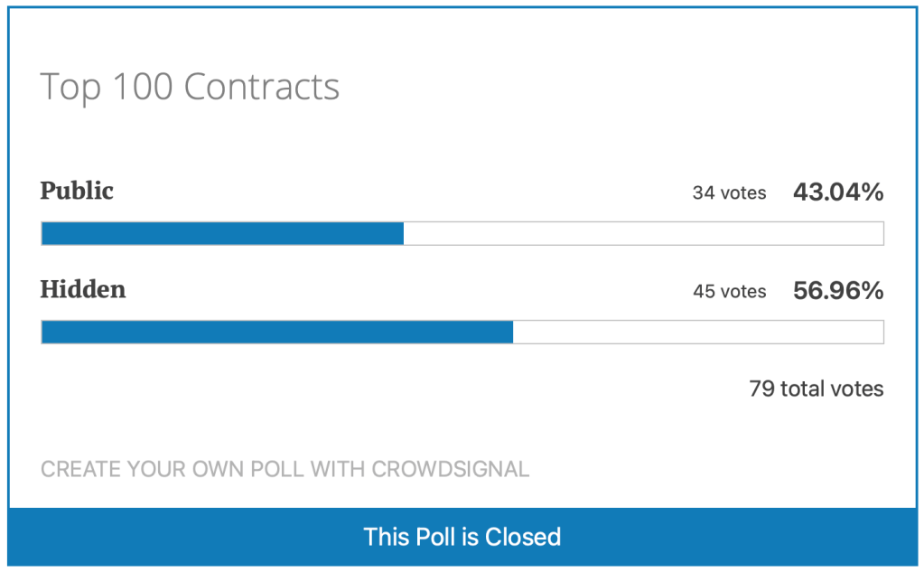Click the words 'total votes'
Viewport: 924px width, 572px height.
(x=832, y=389)
